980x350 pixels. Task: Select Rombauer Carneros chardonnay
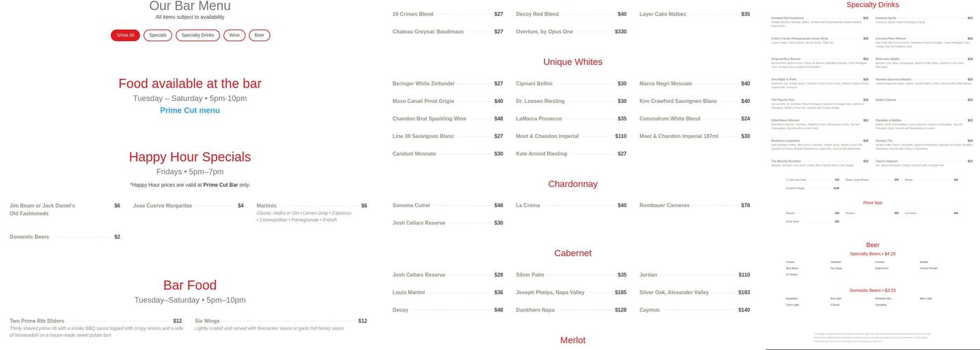pyautogui.click(x=664, y=206)
